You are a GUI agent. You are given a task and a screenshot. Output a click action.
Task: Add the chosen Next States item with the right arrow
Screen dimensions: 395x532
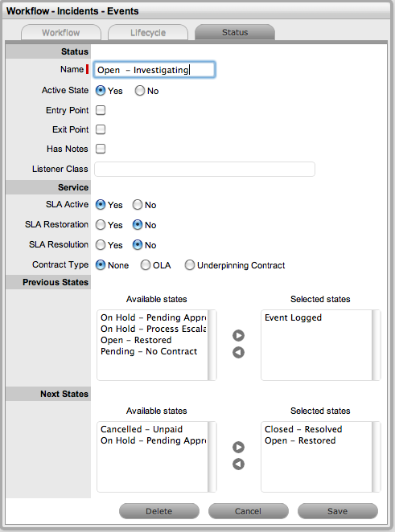[x=238, y=447]
